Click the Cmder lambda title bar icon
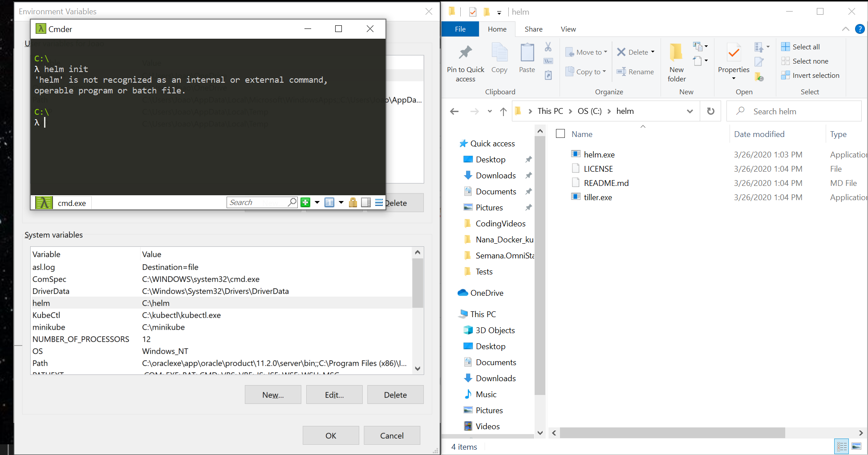Screen dimensions: 868x455 point(41,29)
